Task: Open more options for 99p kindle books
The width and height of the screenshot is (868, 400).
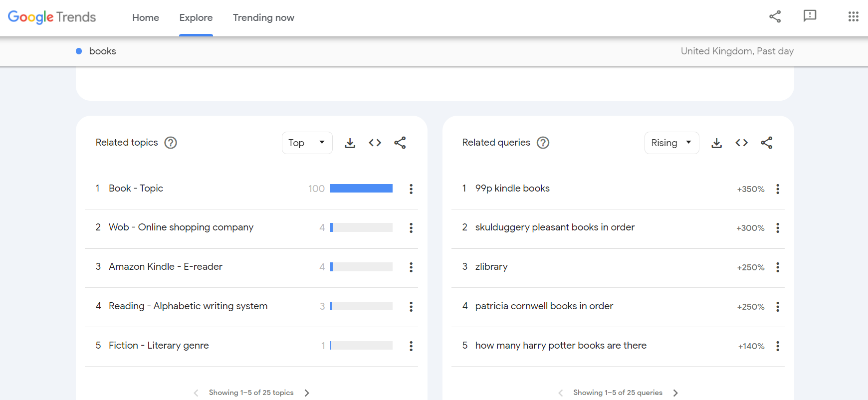Action: (x=778, y=189)
